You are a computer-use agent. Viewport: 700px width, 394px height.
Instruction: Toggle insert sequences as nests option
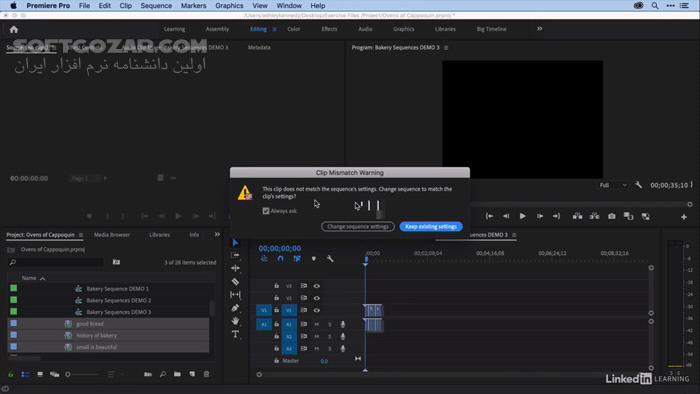[x=264, y=259]
